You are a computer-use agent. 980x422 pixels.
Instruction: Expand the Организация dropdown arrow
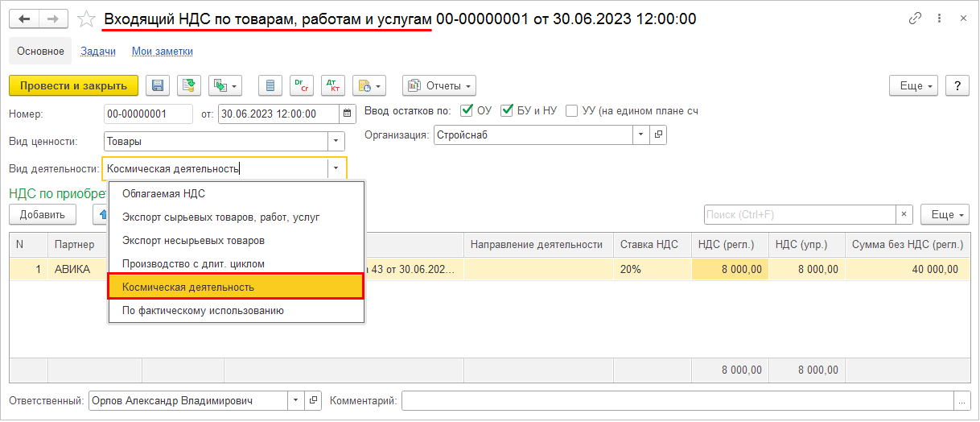[640, 134]
